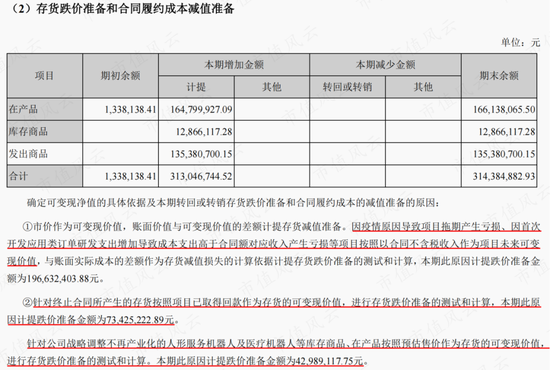Click the 本期减少金额 header cell
Image resolution: width=550 pixels, height=370 pixels.
tap(385, 65)
